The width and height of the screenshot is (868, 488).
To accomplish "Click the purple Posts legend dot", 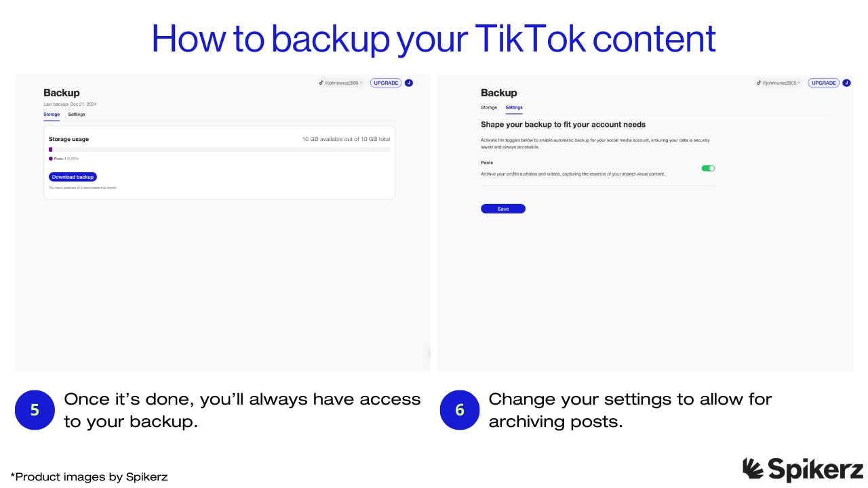I will tap(50, 158).
